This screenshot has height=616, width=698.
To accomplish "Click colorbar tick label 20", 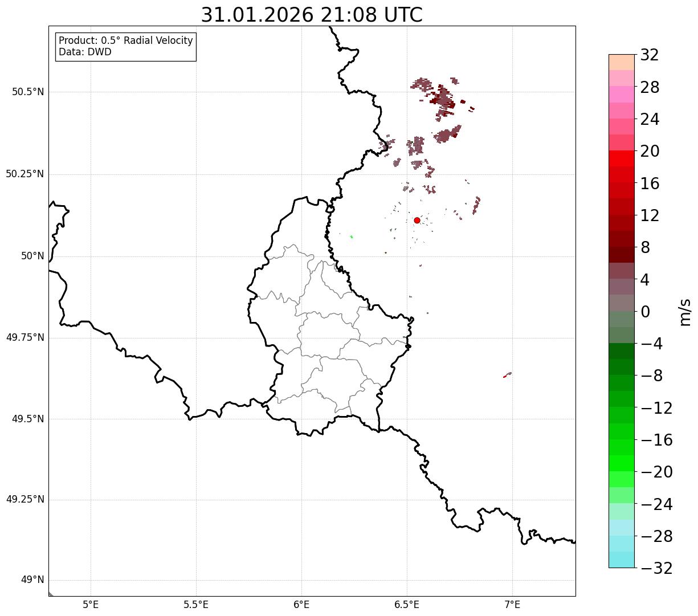I will point(650,152).
